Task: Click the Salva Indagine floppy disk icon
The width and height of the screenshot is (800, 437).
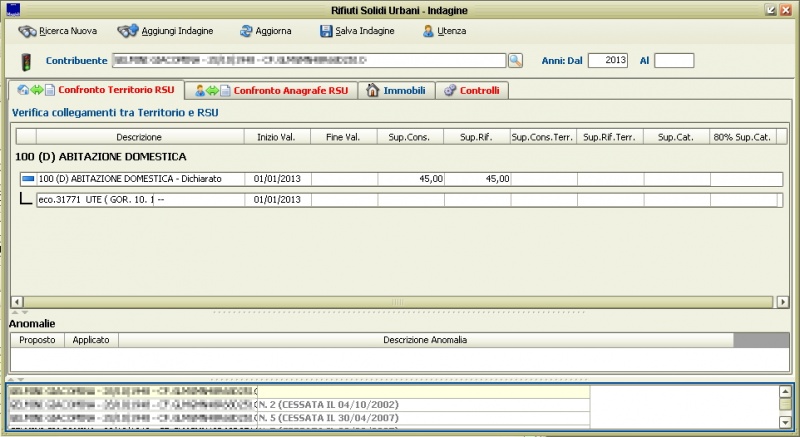Action: 326,31
